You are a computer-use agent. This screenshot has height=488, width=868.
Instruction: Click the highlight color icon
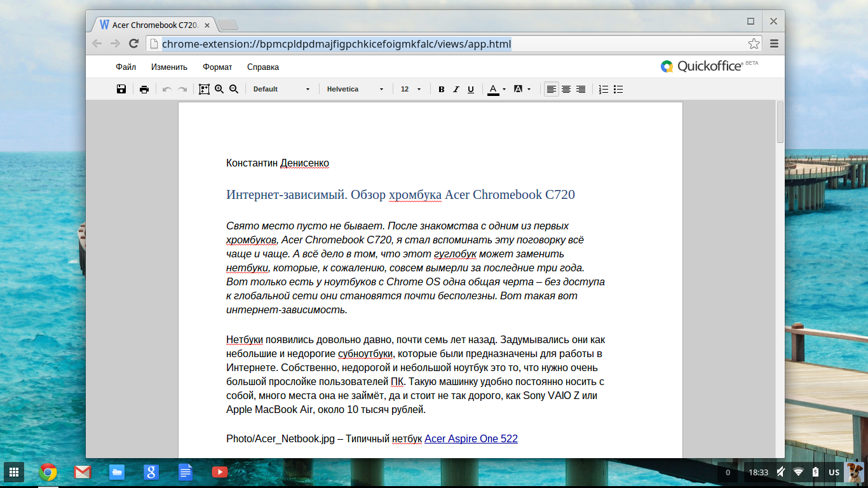pos(518,89)
